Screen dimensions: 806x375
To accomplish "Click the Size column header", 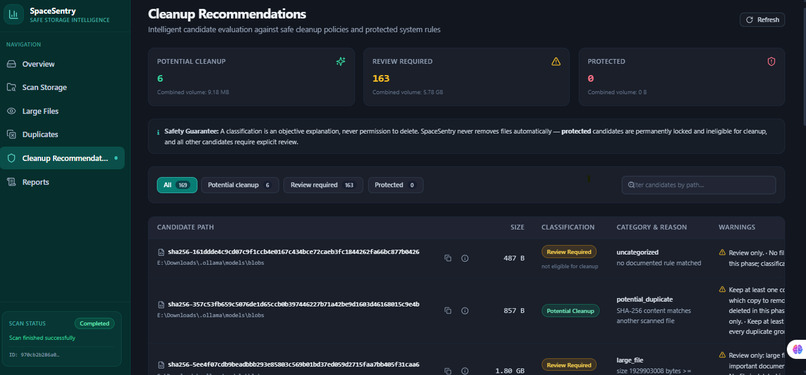I will 517,227.
